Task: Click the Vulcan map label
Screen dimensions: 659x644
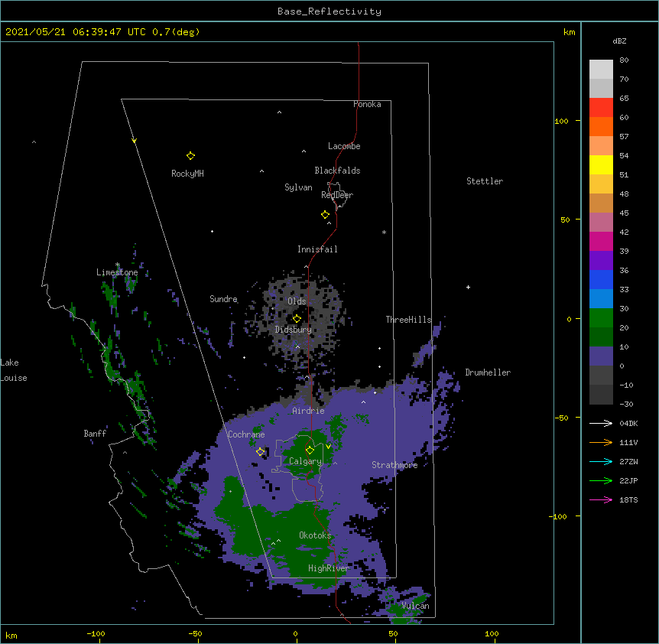Action: (x=415, y=606)
